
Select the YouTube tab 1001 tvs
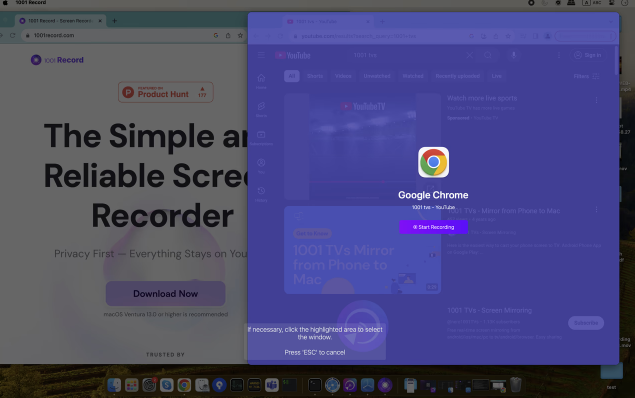328,21
